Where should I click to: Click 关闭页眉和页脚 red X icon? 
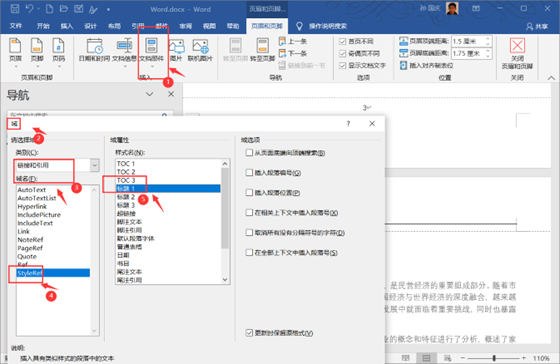point(517,46)
